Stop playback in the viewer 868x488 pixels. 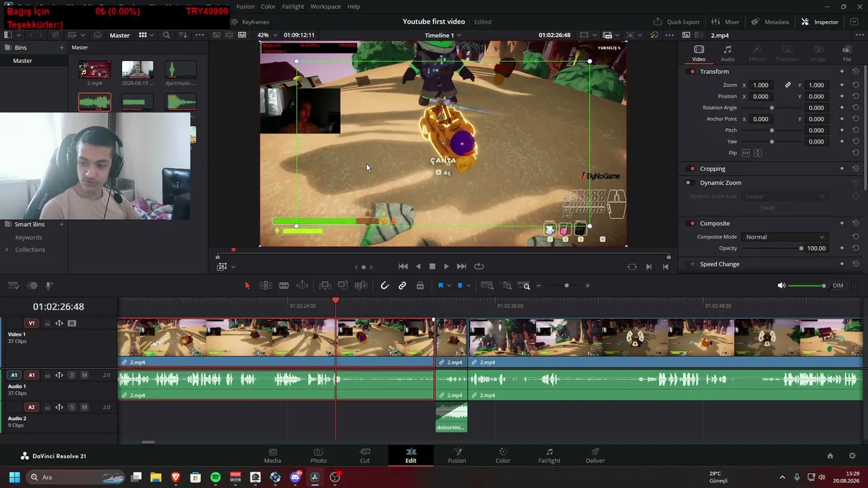coord(432,266)
